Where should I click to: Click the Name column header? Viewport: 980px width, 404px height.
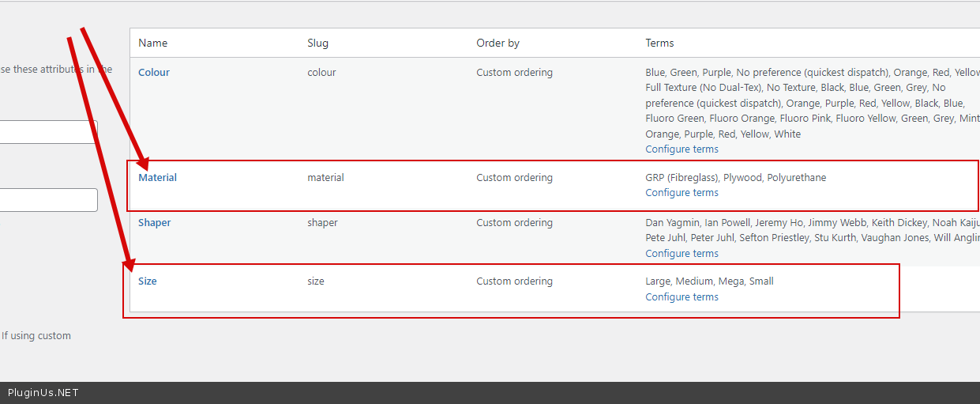pos(153,43)
